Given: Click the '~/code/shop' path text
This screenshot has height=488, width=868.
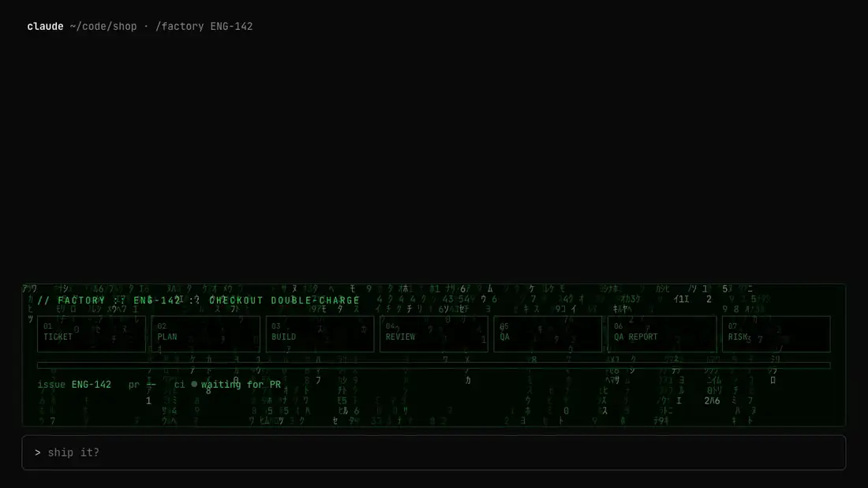Looking at the screenshot, I should click(103, 27).
